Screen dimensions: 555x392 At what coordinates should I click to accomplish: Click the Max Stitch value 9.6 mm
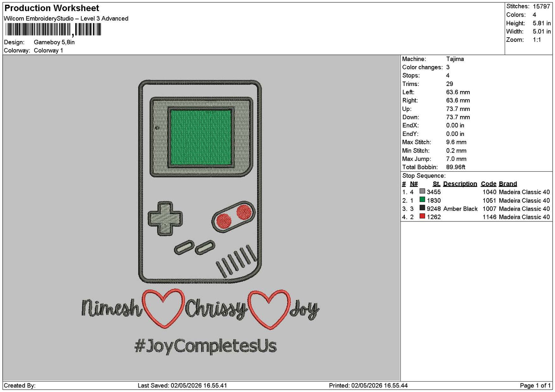(456, 142)
